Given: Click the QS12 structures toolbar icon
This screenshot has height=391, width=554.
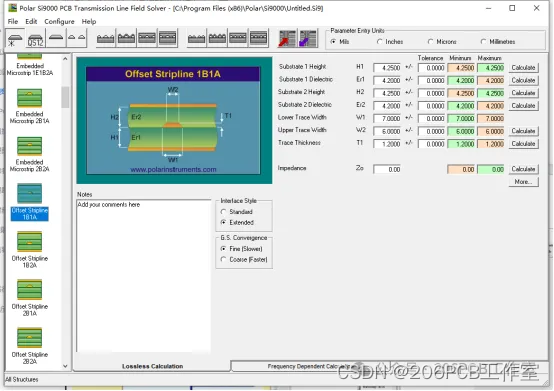Looking at the screenshot, I should [x=35, y=38].
